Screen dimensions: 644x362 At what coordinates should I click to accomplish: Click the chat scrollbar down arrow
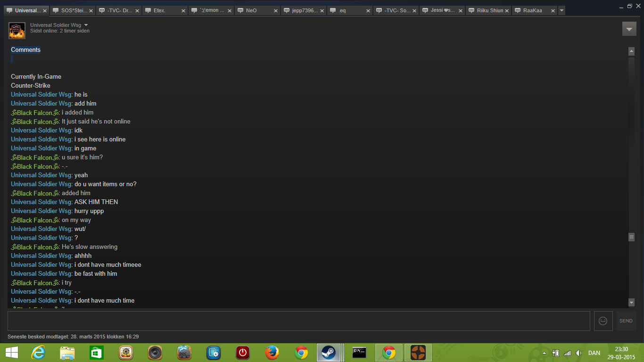[631, 302]
